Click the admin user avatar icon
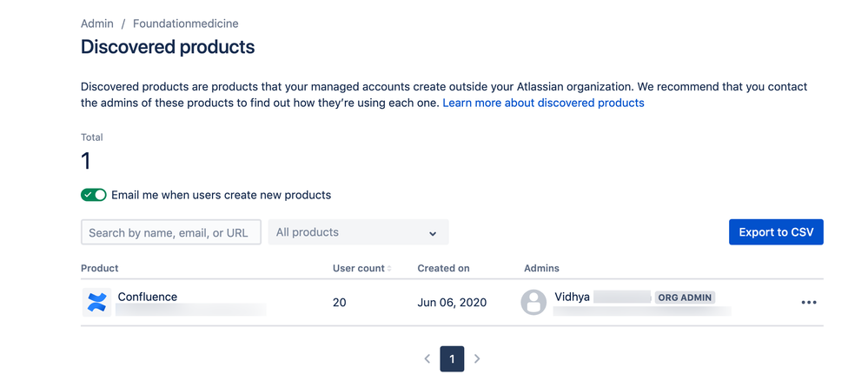This screenshot has width=868, height=388. click(x=533, y=303)
